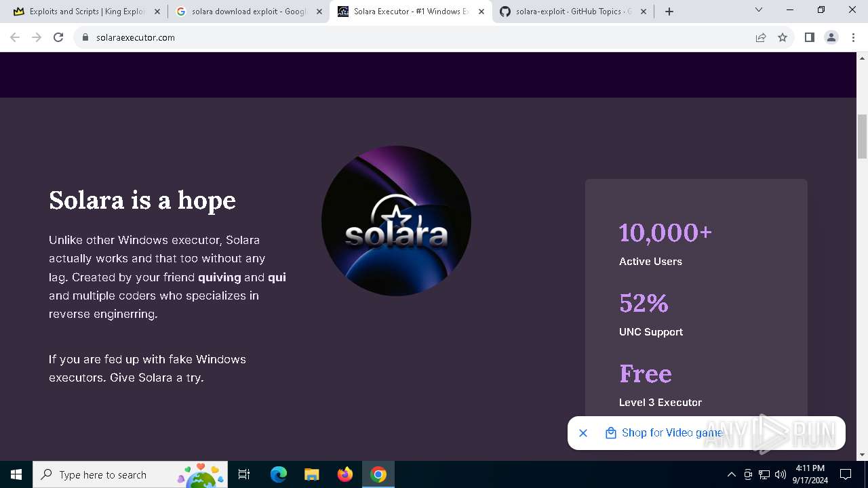This screenshot has height=488, width=868.
Task: Close the GitHub Topics tab
Action: coord(644,12)
